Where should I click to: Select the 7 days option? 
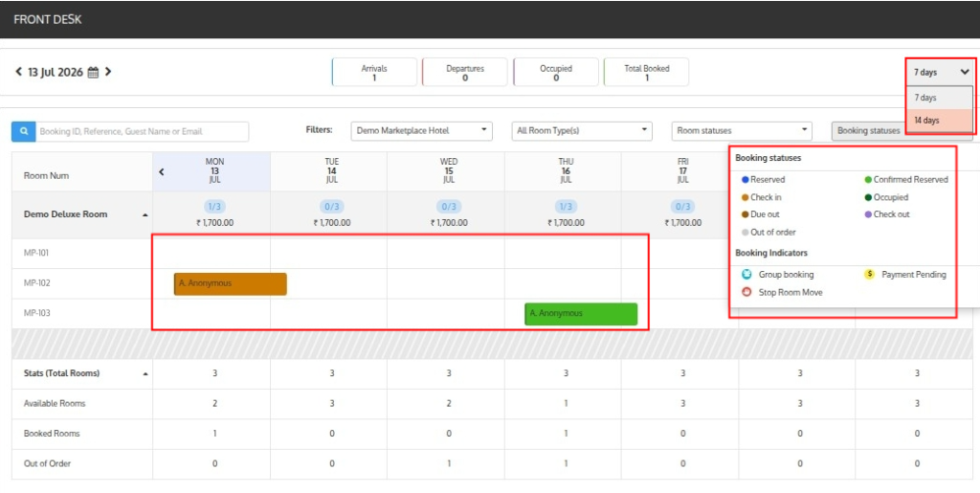(x=940, y=98)
